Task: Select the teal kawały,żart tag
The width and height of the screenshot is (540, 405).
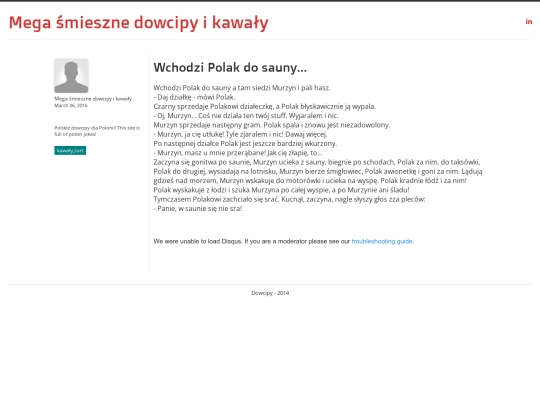Action: (70, 150)
